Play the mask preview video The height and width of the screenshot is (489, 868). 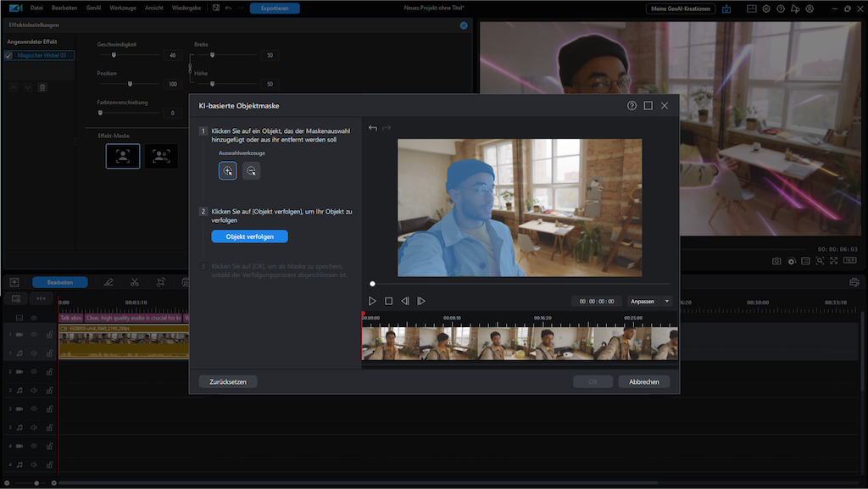[372, 301]
